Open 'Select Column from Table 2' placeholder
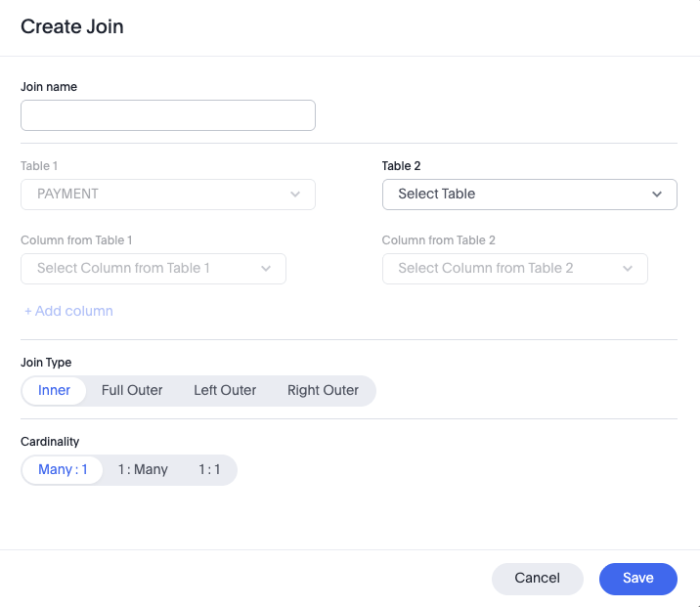This screenshot has height=607, width=700. click(x=486, y=269)
